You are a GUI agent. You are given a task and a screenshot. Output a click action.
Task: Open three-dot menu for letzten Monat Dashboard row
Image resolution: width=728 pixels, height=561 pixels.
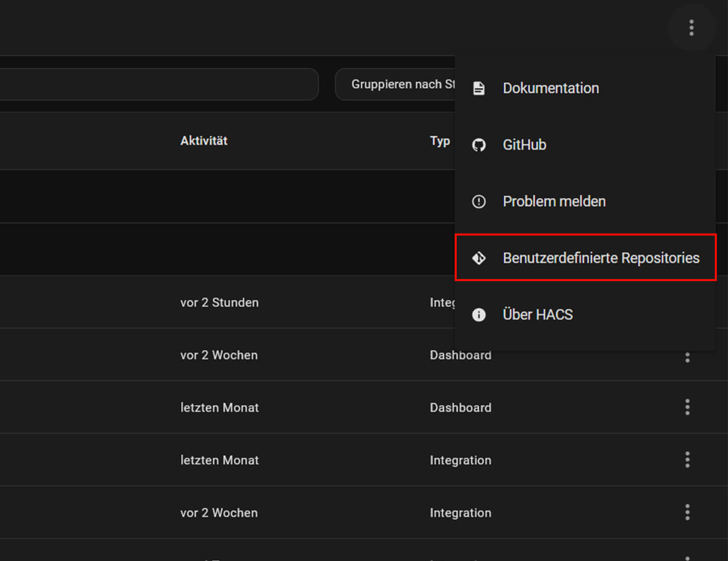(x=687, y=407)
